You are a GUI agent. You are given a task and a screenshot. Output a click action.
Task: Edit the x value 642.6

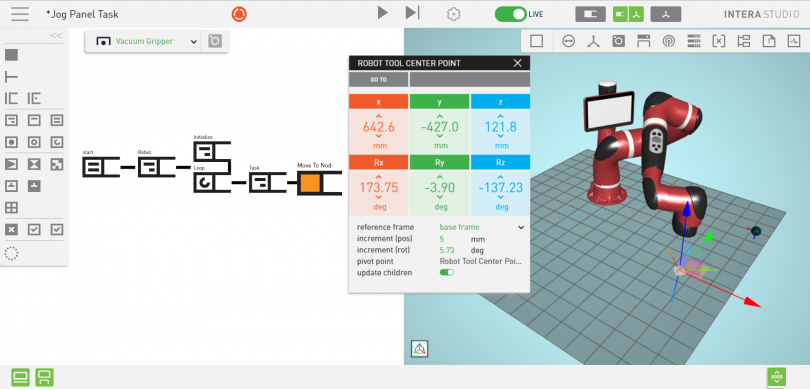[x=379, y=127]
